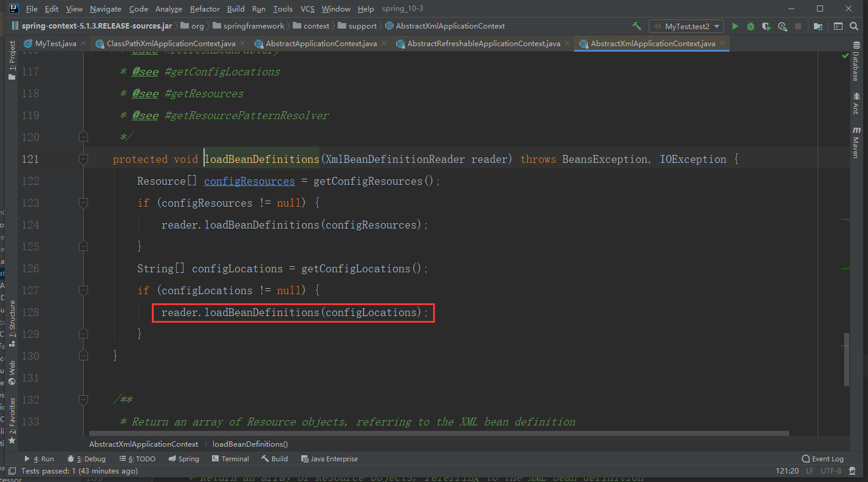Image resolution: width=868 pixels, height=482 pixels.
Task: Open the Analyze menu
Action: tap(169, 9)
